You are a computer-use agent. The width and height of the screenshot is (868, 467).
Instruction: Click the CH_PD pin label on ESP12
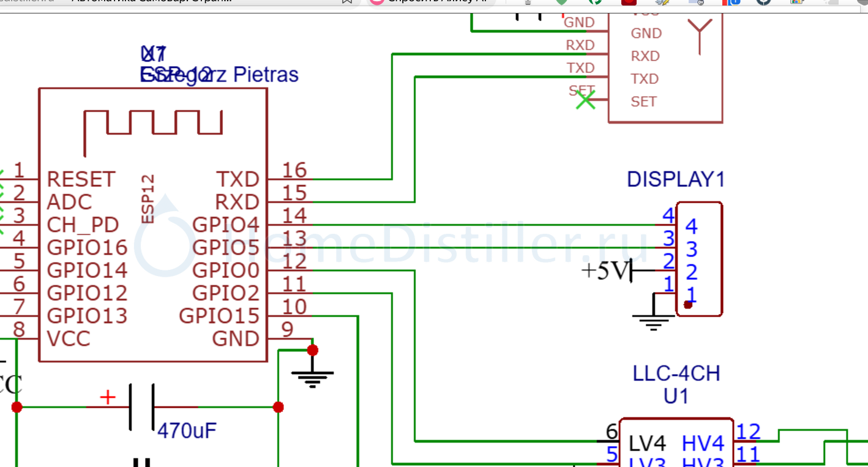(x=83, y=225)
